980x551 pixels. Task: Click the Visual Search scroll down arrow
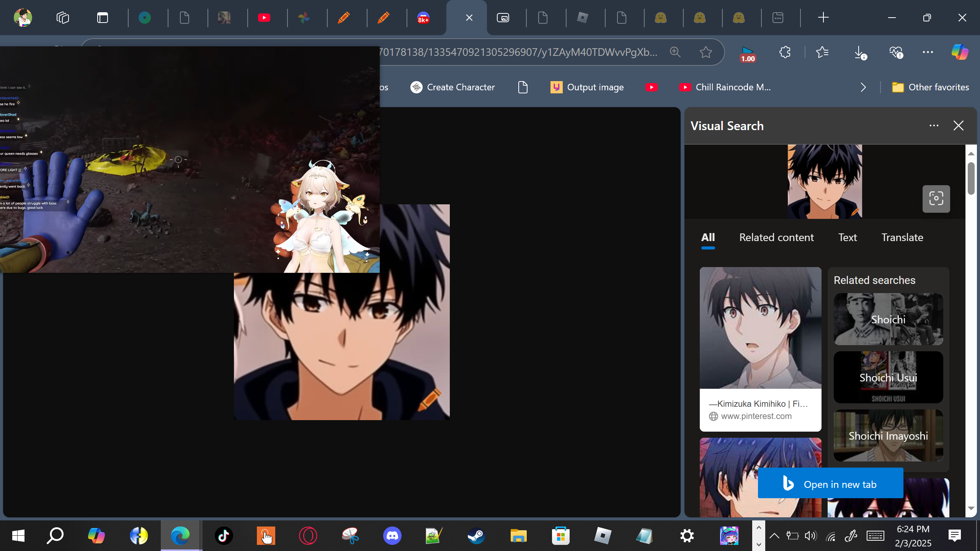(x=971, y=509)
